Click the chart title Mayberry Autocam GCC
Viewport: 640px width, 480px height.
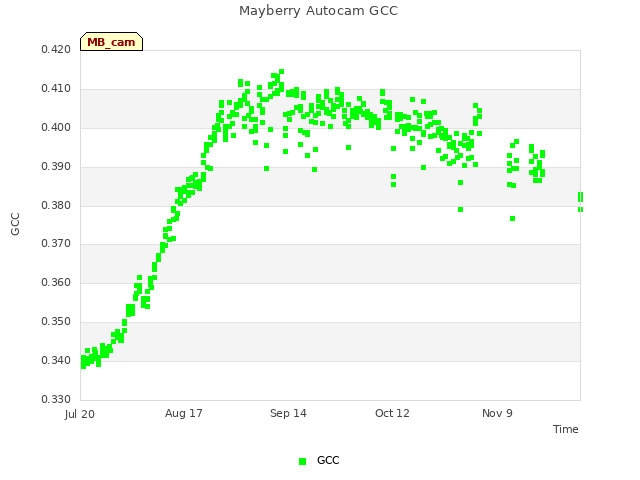(x=318, y=11)
